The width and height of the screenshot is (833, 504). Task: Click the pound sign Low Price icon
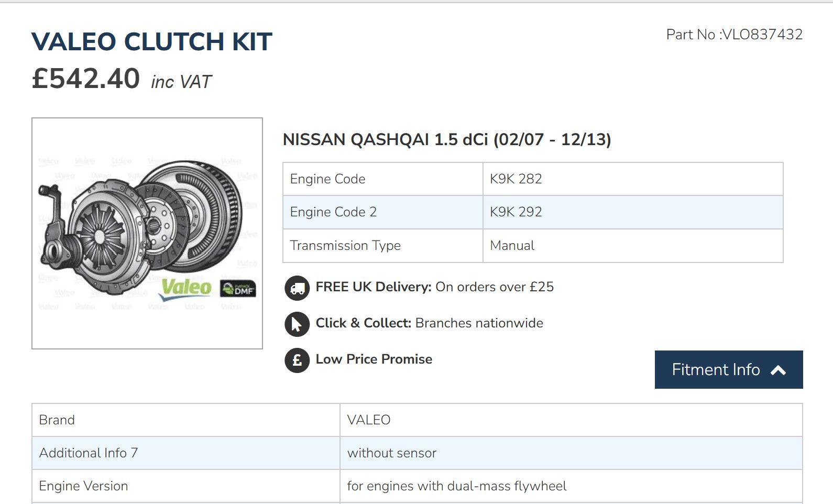(297, 360)
